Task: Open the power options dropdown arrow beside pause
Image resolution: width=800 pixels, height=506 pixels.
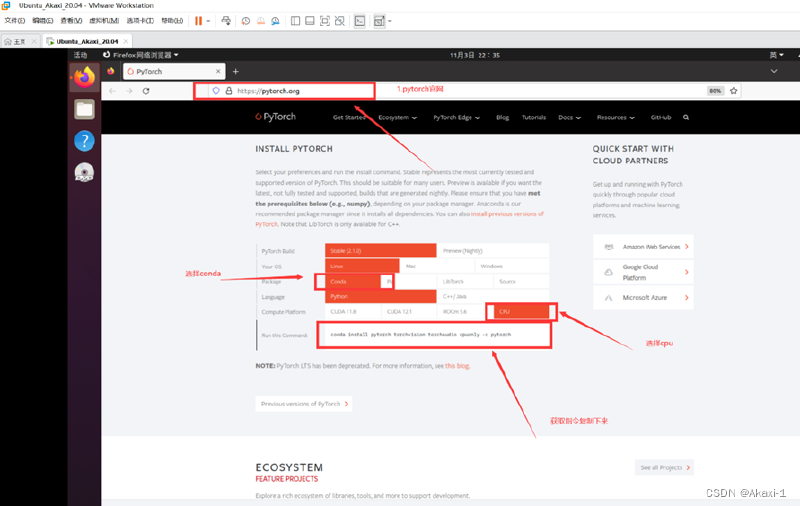Action: click(x=208, y=21)
